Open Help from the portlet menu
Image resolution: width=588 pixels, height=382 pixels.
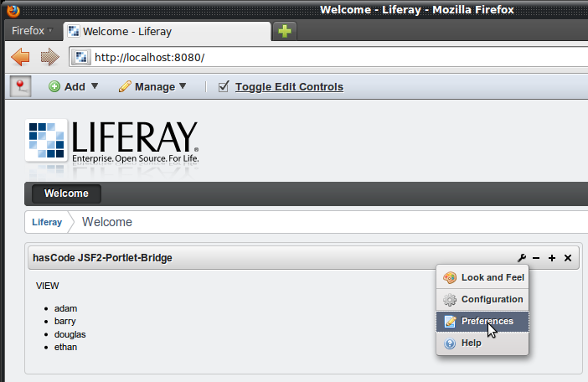tap(471, 343)
